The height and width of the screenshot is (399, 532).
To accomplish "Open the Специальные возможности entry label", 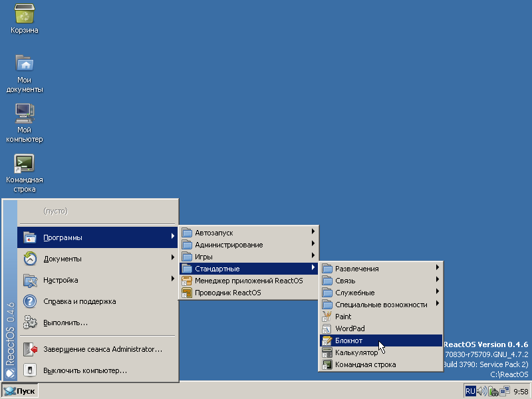I will (x=381, y=305).
